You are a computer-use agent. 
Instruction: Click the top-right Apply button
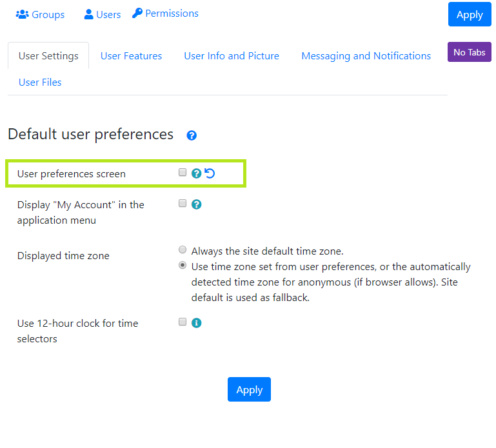tap(470, 15)
